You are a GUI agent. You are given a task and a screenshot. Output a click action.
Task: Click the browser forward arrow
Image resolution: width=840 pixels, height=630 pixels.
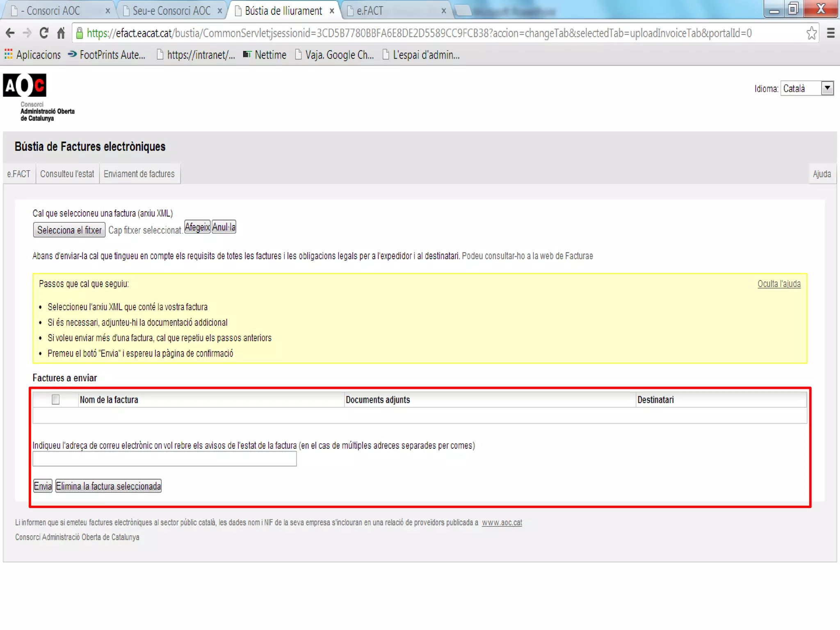coord(27,33)
